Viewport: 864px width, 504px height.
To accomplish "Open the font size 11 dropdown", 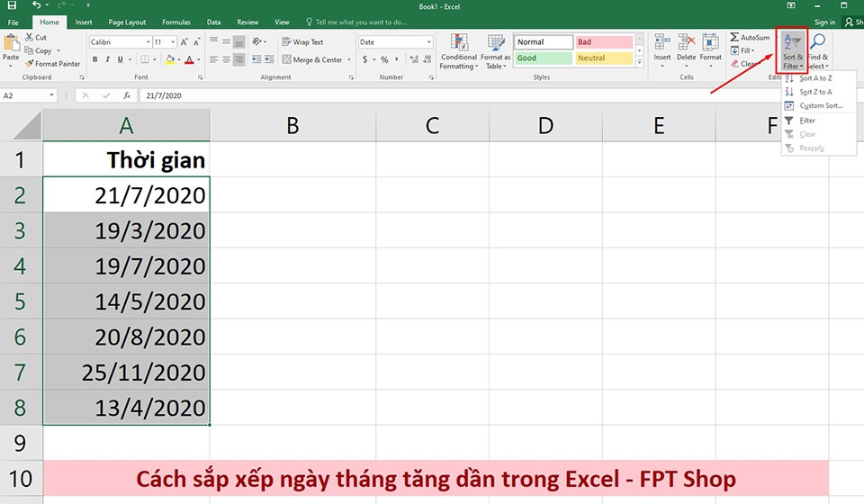I will click(173, 42).
